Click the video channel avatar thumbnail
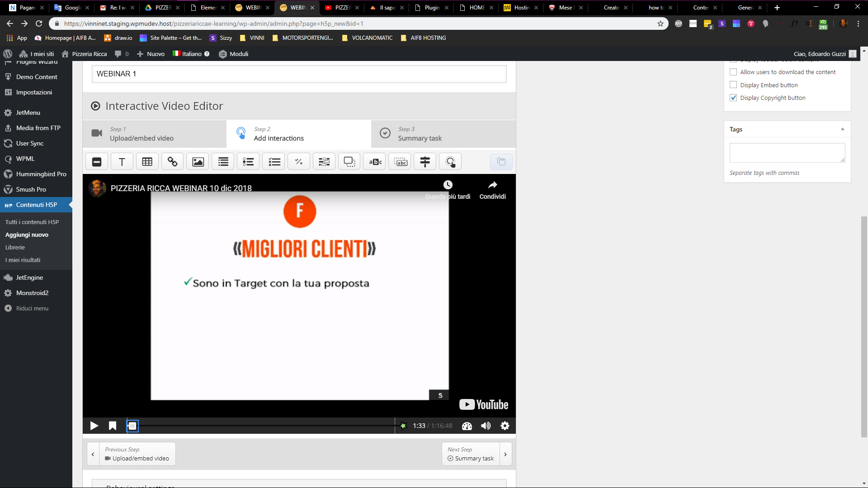 [x=97, y=188]
